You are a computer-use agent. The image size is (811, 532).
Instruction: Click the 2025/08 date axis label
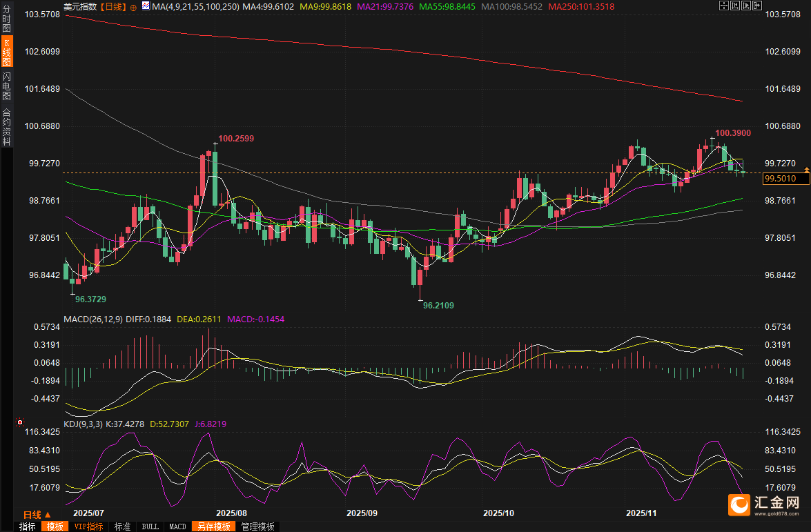coord(231,513)
